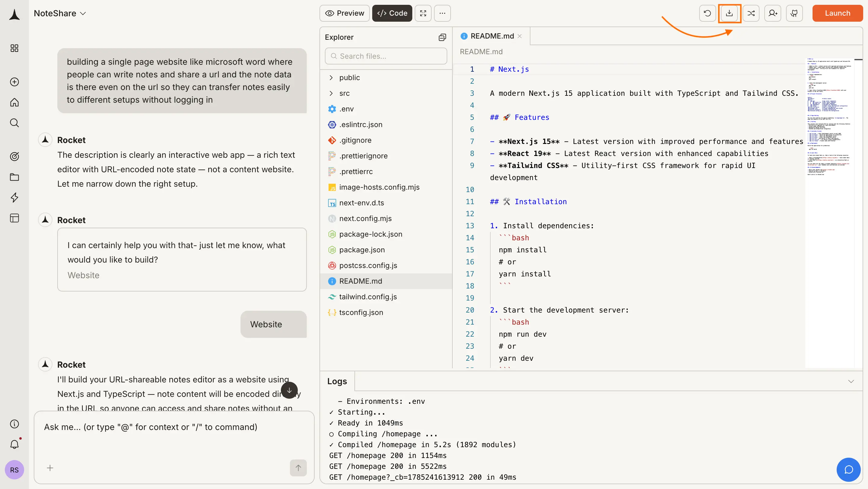Click the info circle icon
Screen dimensions: 868x489
click(x=14, y=424)
